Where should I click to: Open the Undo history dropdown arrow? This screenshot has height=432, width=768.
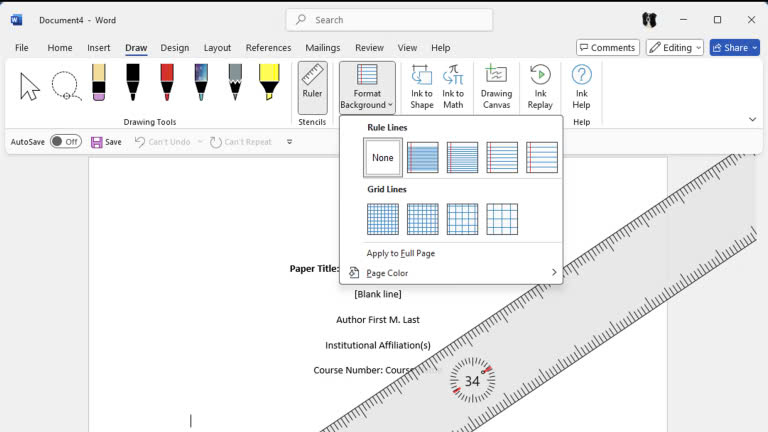click(x=200, y=142)
